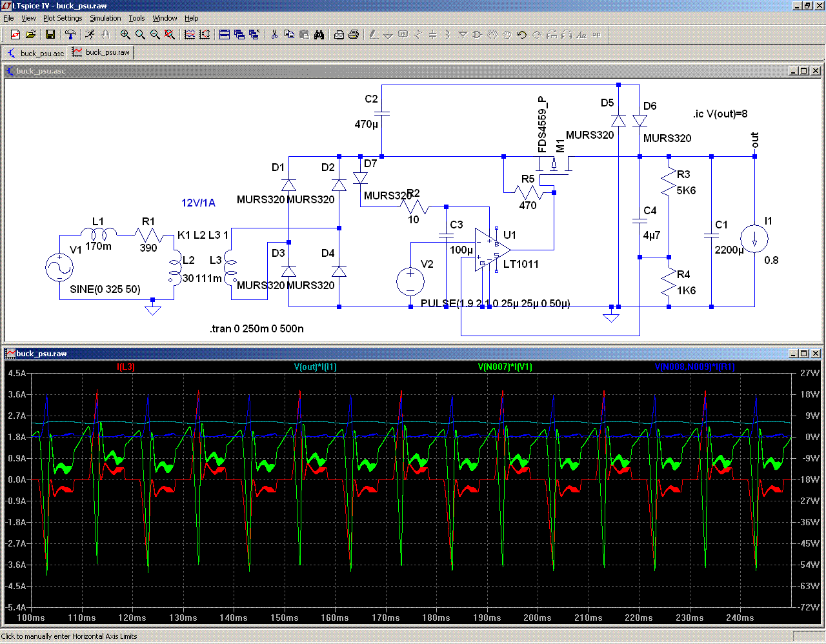Click the red I(L3) trace label

pos(126,367)
